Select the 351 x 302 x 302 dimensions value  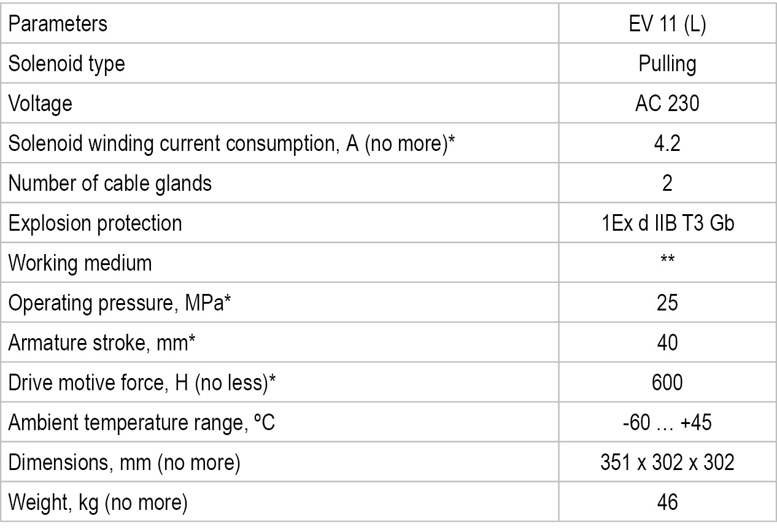pyautogui.click(x=667, y=463)
